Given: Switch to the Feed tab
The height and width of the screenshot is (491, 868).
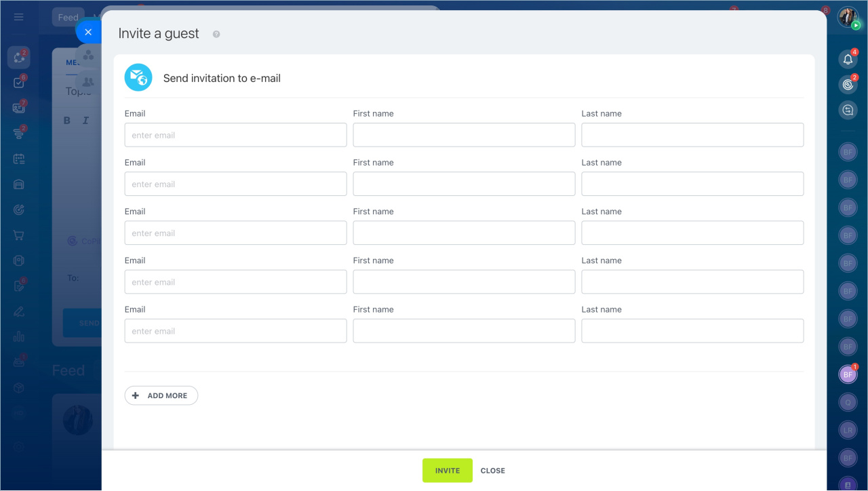Looking at the screenshot, I should [x=68, y=18].
